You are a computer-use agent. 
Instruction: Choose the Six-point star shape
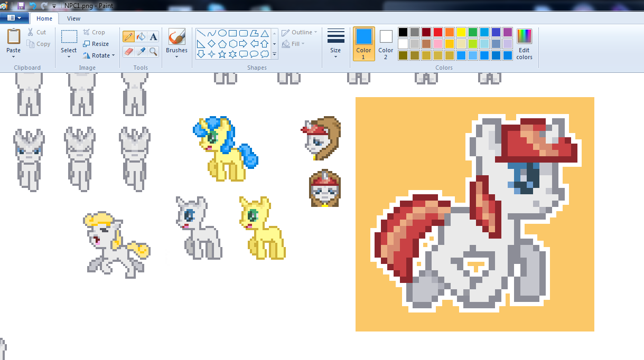(x=233, y=54)
